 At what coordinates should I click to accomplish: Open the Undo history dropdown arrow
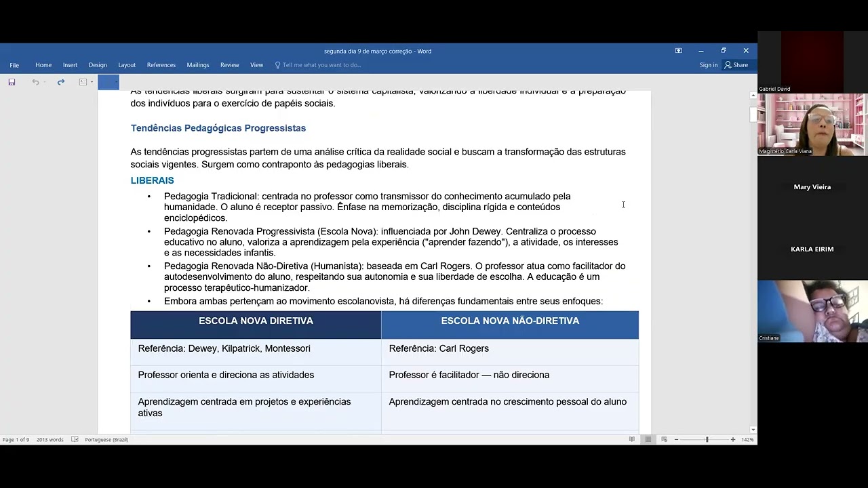[45, 82]
